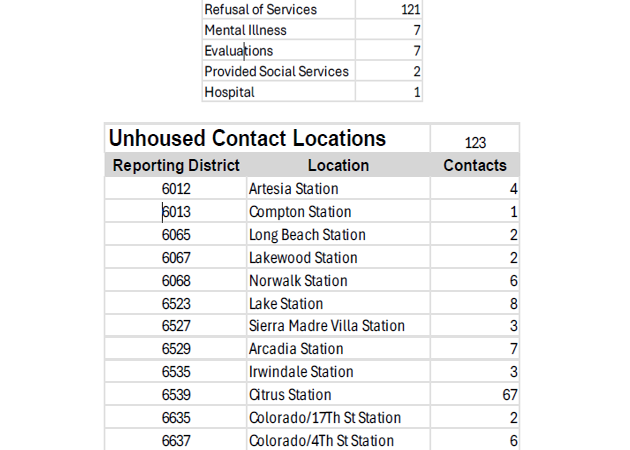Click the Lakewood Station cell
This screenshot has height=450, width=630.
(x=303, y=258)
